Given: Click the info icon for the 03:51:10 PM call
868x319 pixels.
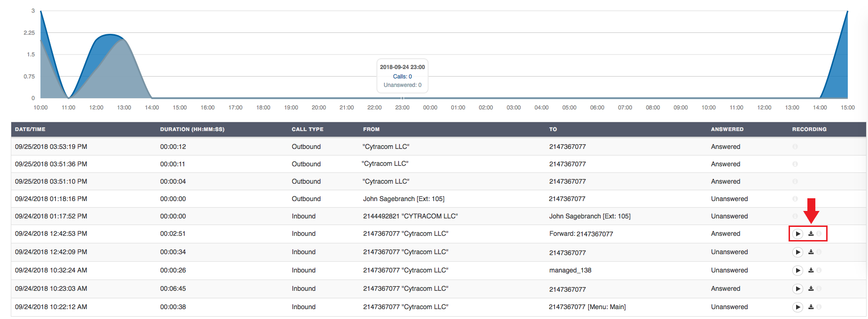Looking at the screenshot, I should tap(795, 181).
